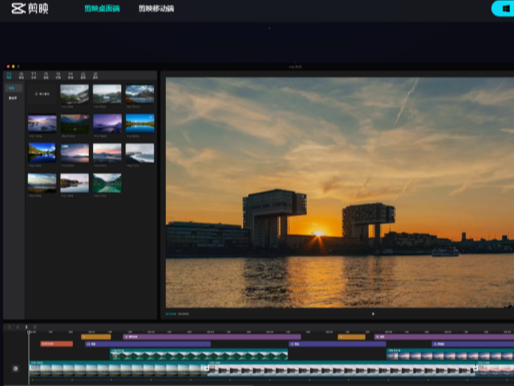Select thumbnail of purple starry night sky
Screen dimensions: 514x386
(107, 124)
